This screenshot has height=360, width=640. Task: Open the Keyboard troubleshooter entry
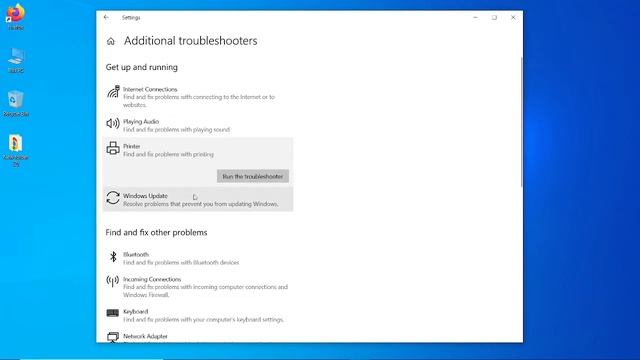click(198, 315)
